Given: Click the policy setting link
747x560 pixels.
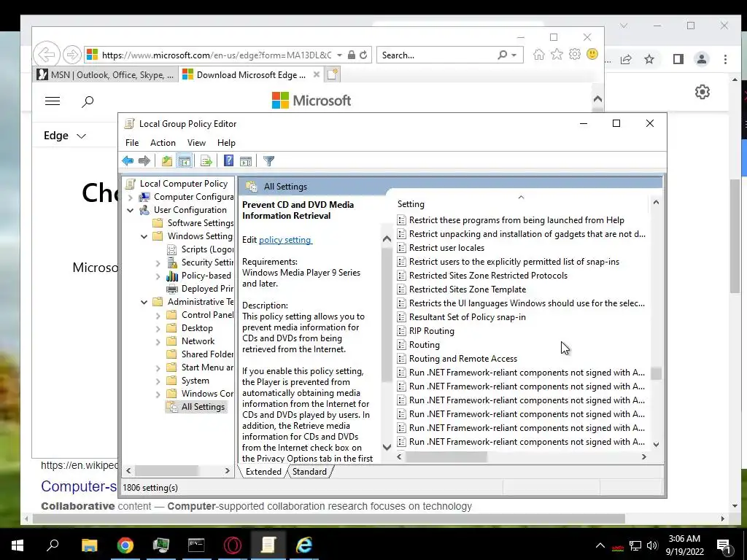Looking at the screenshot, I should pyautogui.click(x=285, y=240).
